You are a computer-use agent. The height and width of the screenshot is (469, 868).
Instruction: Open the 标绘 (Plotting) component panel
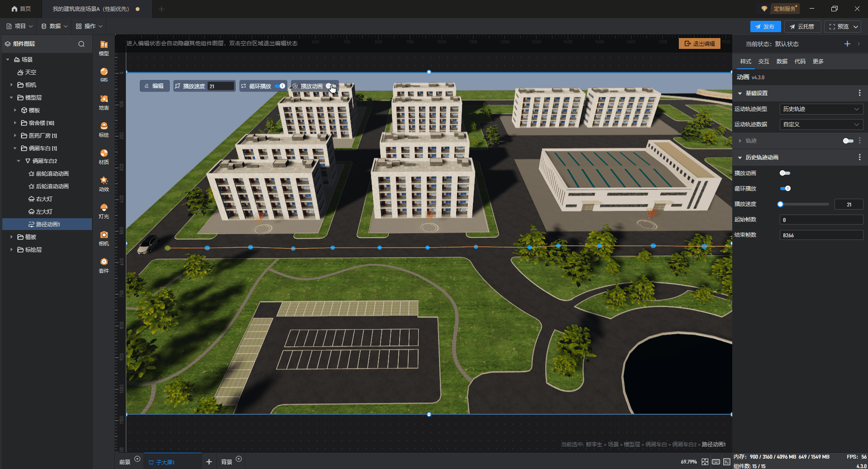click(x=104, y=129)
